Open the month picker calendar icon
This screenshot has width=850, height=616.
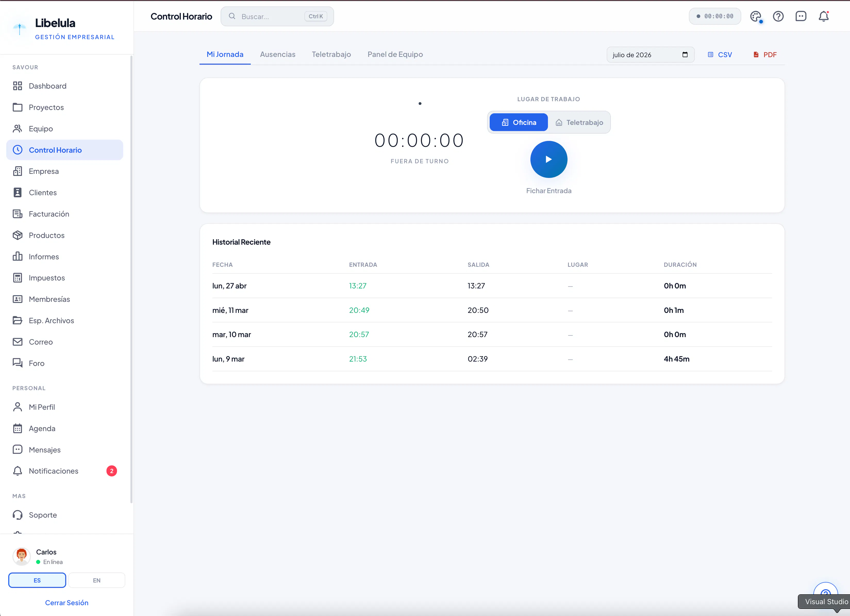coord(685,55)
